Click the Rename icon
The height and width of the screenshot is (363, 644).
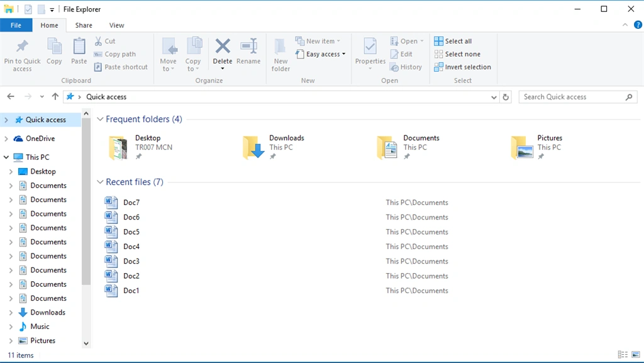pos(248,46)
